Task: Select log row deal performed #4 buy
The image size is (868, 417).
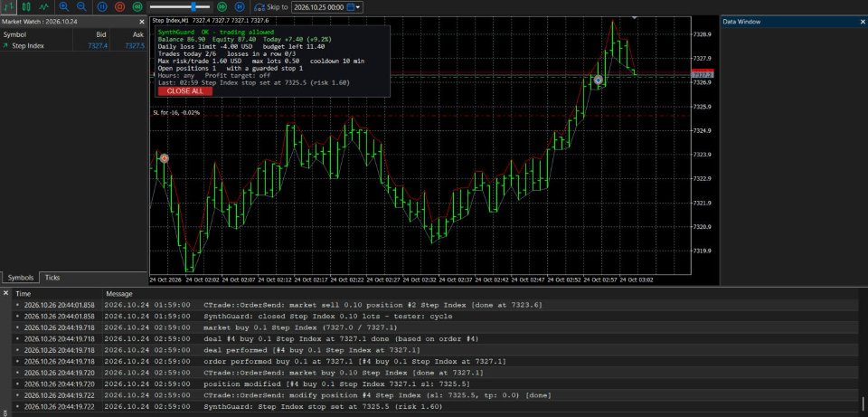Action: tap(436, 350)
